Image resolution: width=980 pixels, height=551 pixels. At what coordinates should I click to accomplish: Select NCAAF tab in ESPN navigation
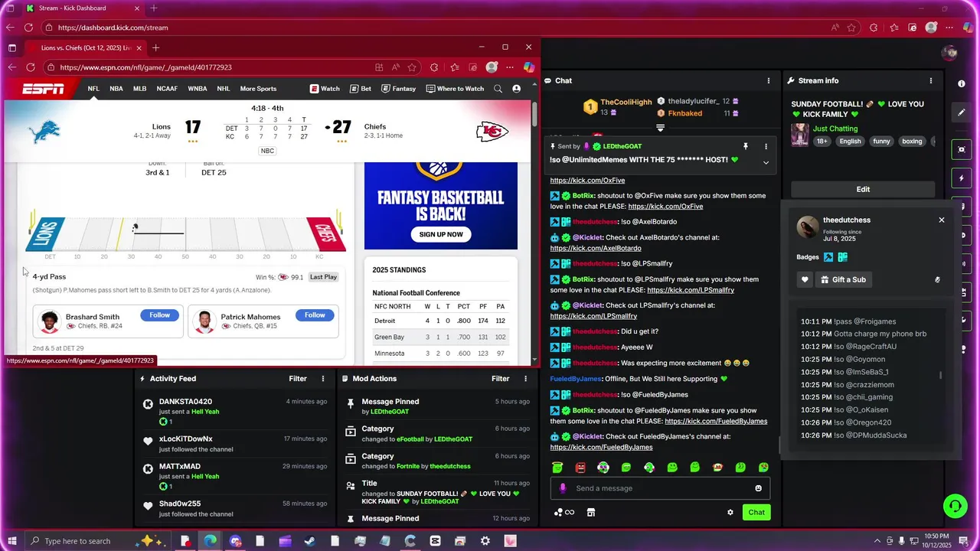(x=167, y=89)
